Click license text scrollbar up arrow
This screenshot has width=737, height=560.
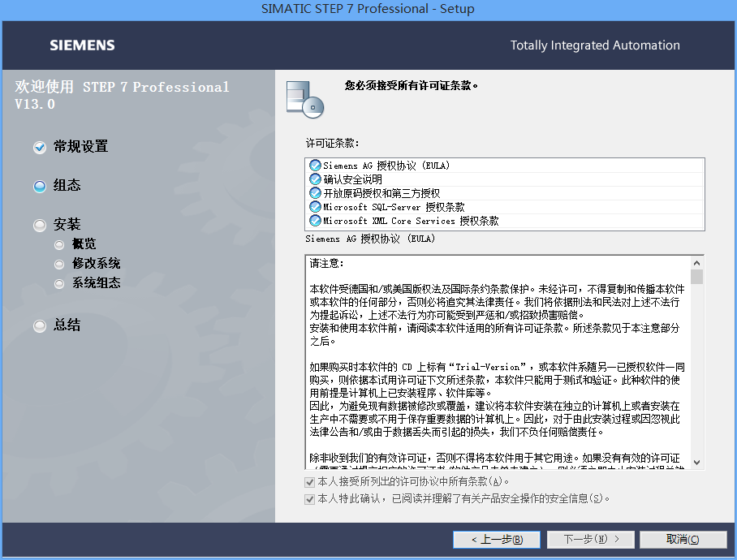(x=697, y=263)
